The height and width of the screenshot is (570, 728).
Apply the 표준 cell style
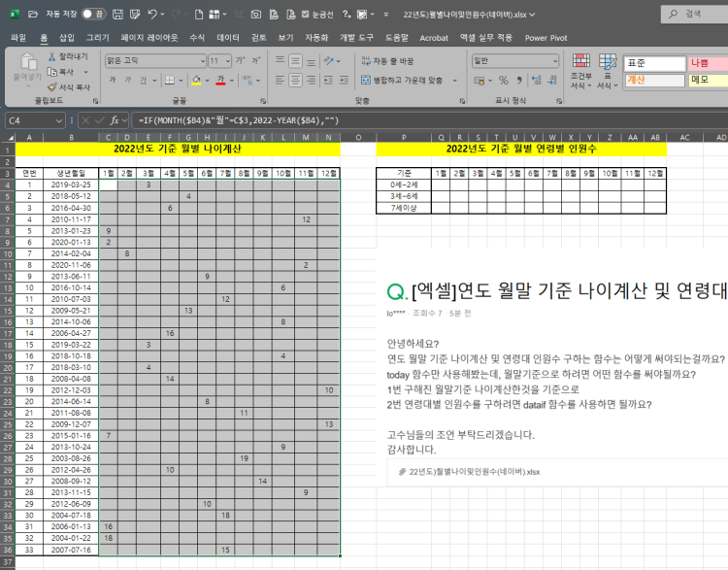[654, 63]
